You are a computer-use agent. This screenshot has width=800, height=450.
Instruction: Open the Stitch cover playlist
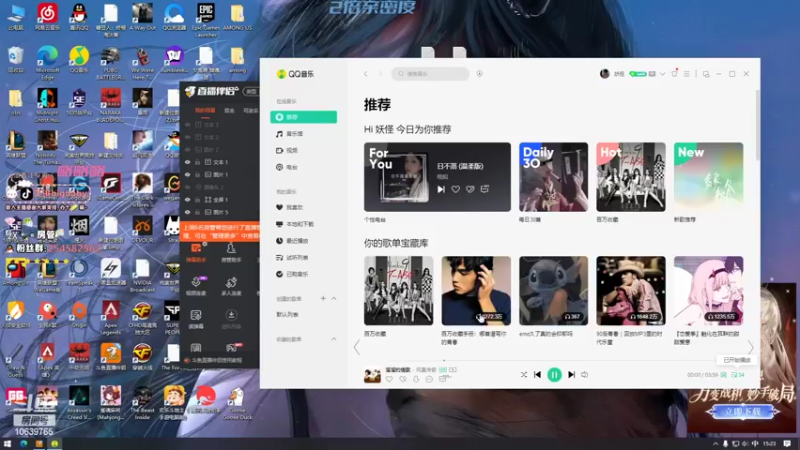tap(554, 291)
